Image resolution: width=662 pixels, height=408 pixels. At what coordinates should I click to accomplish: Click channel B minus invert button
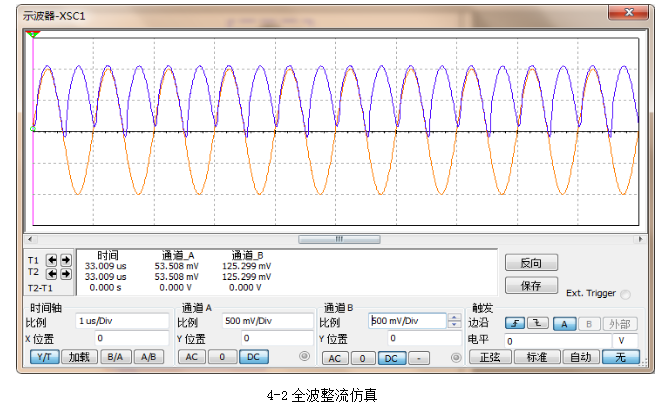pyautogui.click(x=419, y=359)
